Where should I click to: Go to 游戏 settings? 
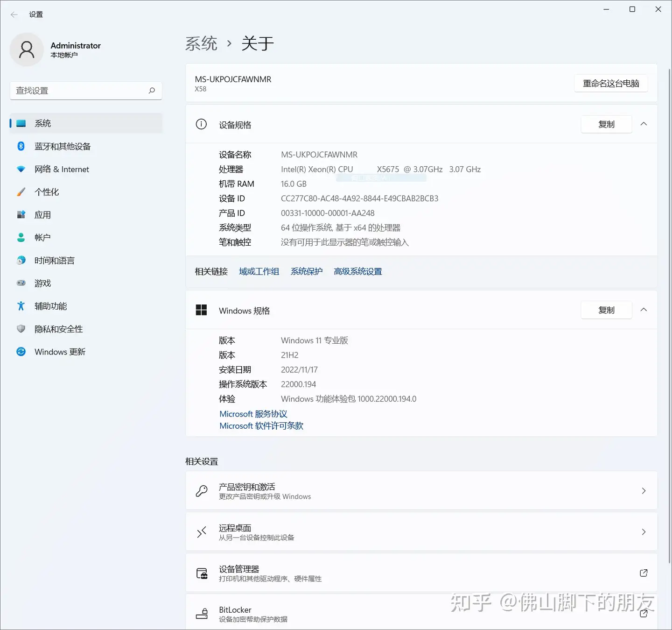pyautogui.click(x=86, y=283)
